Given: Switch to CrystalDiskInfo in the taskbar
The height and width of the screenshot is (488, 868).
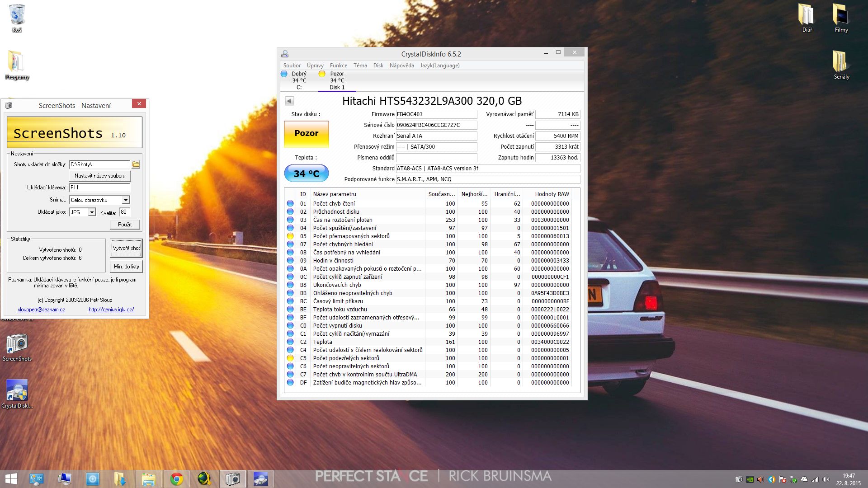Looking at the screenshot, I should pos(260,479).
